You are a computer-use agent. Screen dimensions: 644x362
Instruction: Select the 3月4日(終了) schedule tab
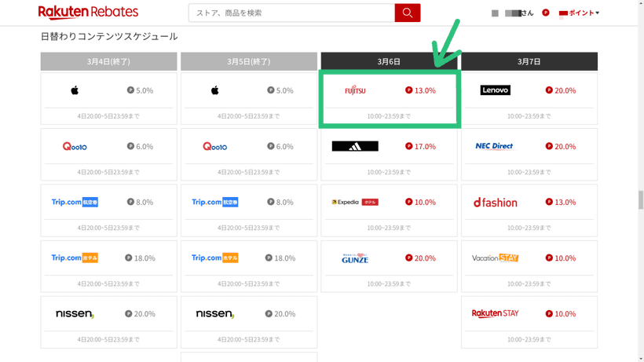108,61
